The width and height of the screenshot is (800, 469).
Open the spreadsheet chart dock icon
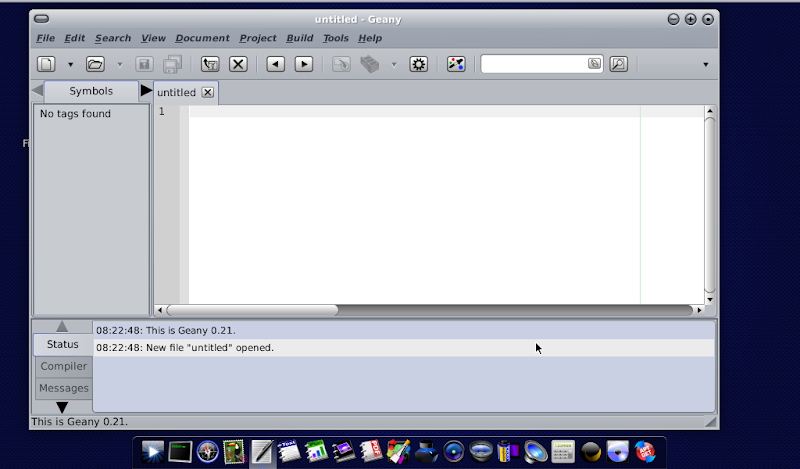[316, 452]
